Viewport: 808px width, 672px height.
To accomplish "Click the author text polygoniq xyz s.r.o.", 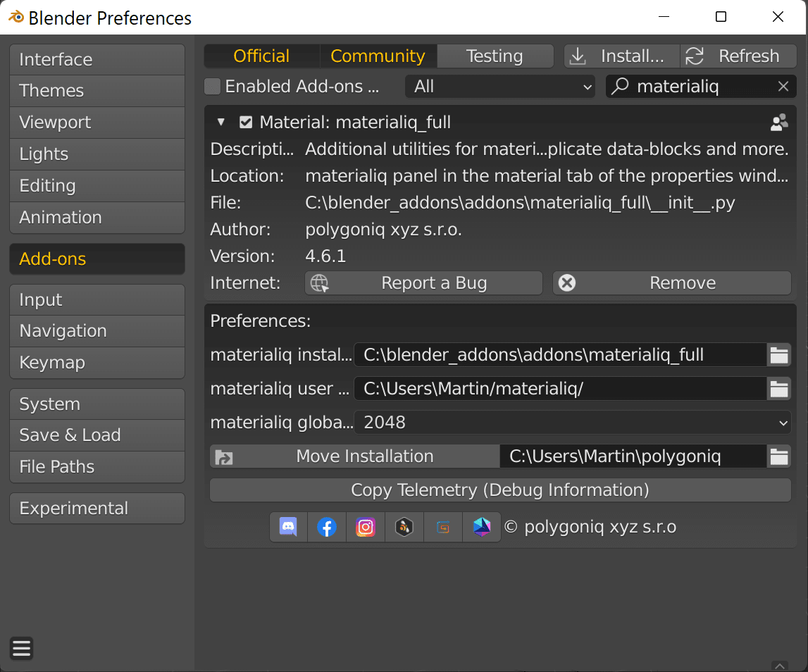I will [x=384, y=230].
